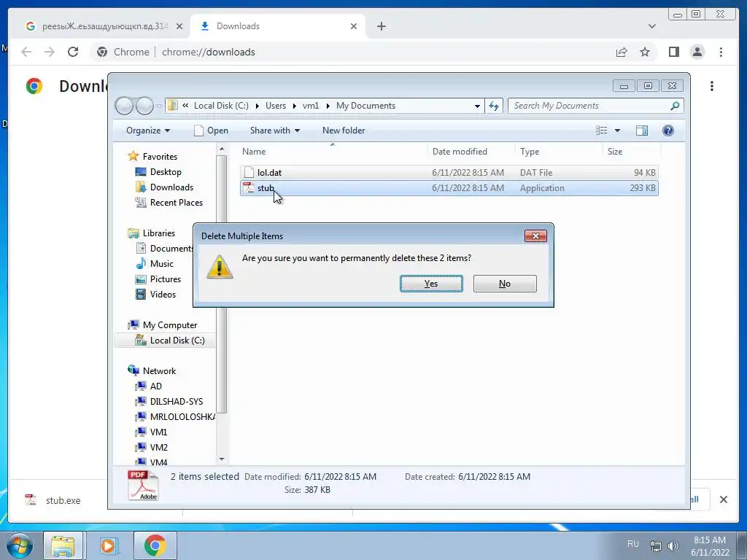Open the Organize dropdown menu
Viewport: 747px width, 560px height.
click(147, 131)
